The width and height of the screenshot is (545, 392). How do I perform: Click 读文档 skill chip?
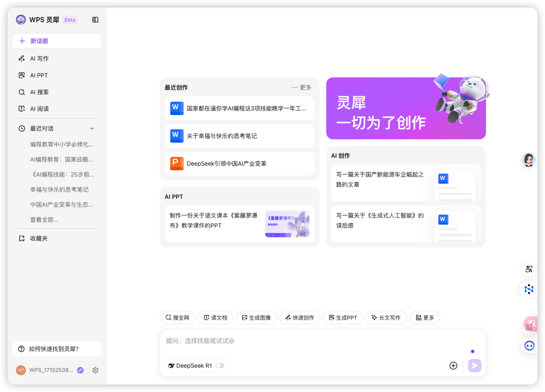tap(215, 318)
